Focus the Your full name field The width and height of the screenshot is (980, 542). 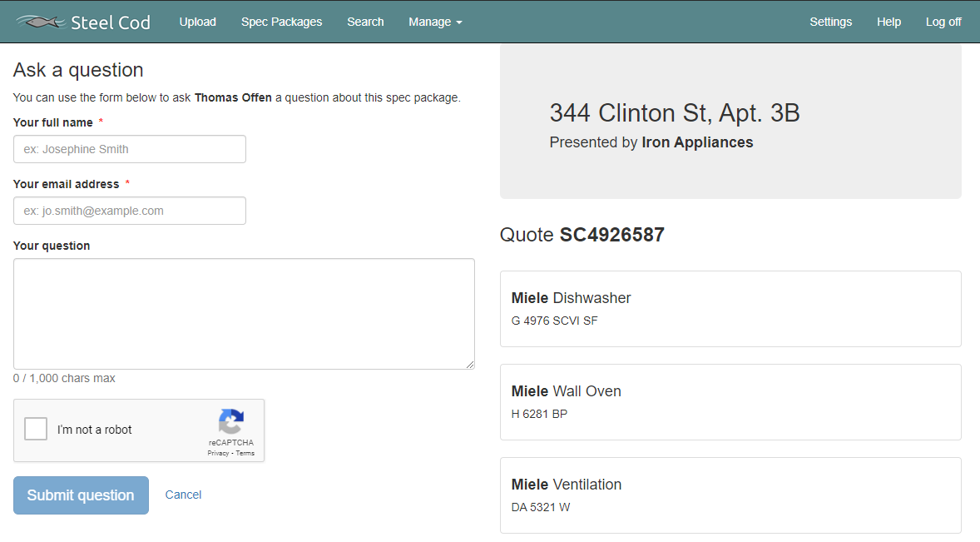130,149
